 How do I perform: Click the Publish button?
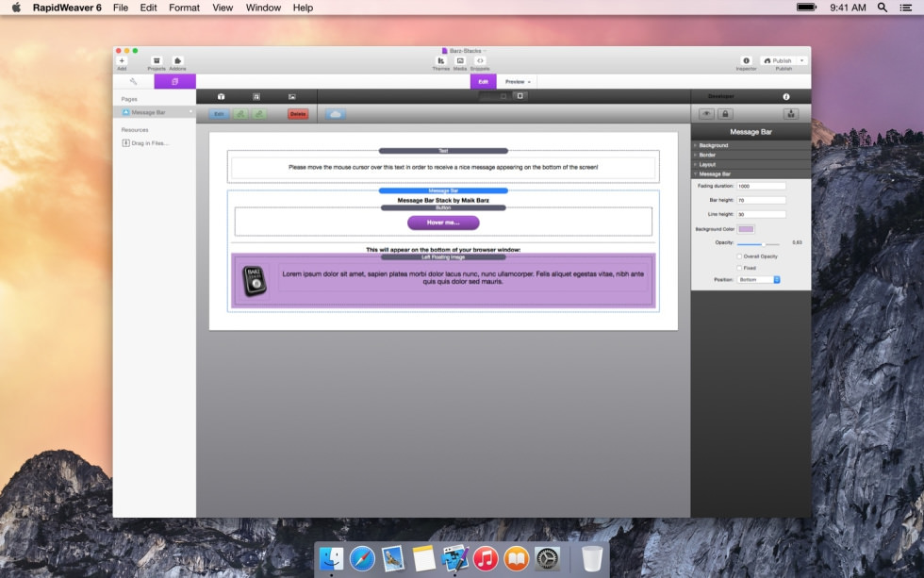778,60
